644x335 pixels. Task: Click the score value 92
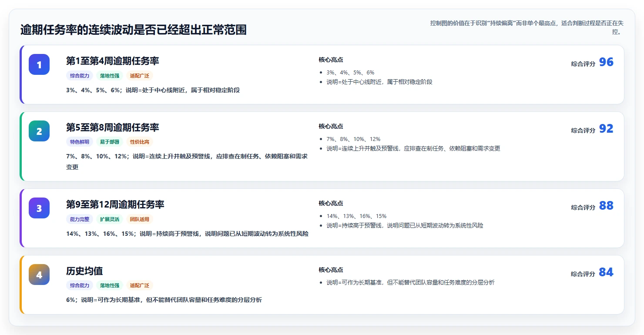point(606,129)
